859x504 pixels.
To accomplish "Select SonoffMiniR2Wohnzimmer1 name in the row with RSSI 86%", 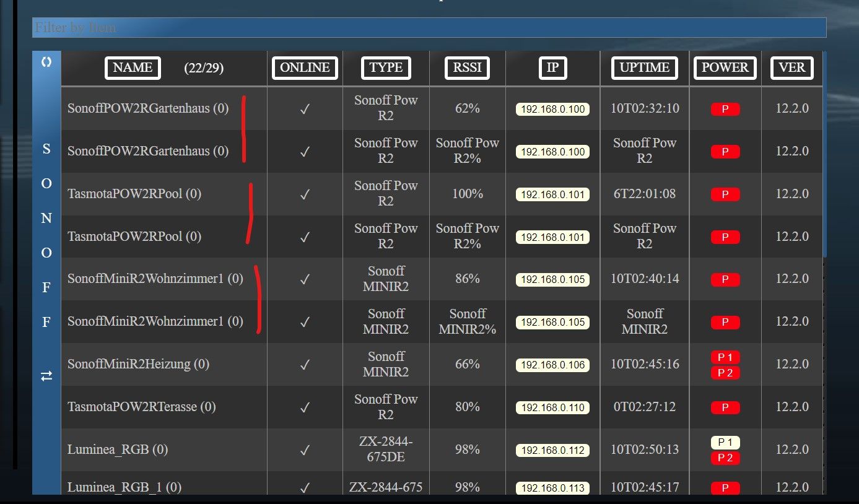I will [x=155, y=279].
